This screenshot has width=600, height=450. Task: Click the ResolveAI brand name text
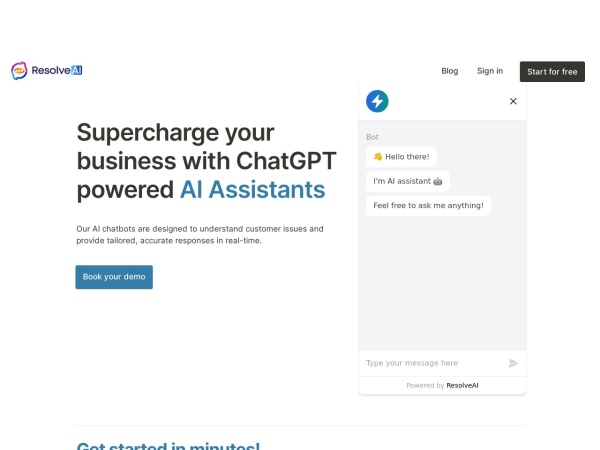(x=56, y=71)
